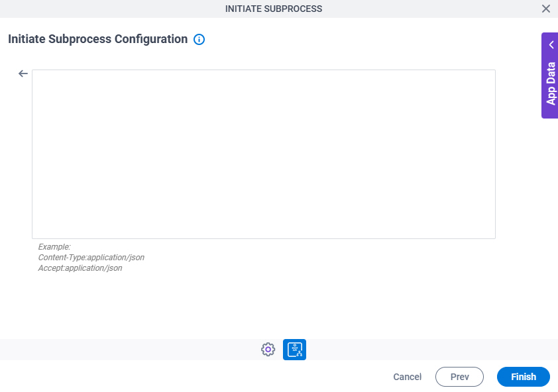This screenshot has height=392, width=558.
Task: Click the 'Content-Type:application/json' example text
Action: pyautogui.click(x=91, y=257)
